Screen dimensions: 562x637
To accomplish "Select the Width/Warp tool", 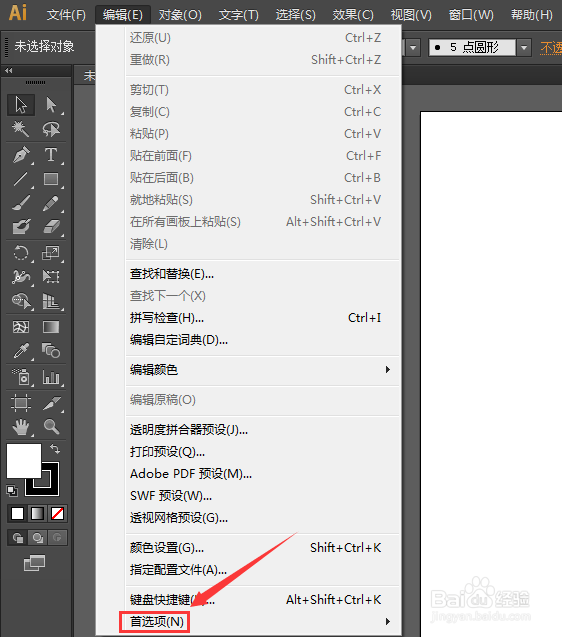I will pos(21,277).
